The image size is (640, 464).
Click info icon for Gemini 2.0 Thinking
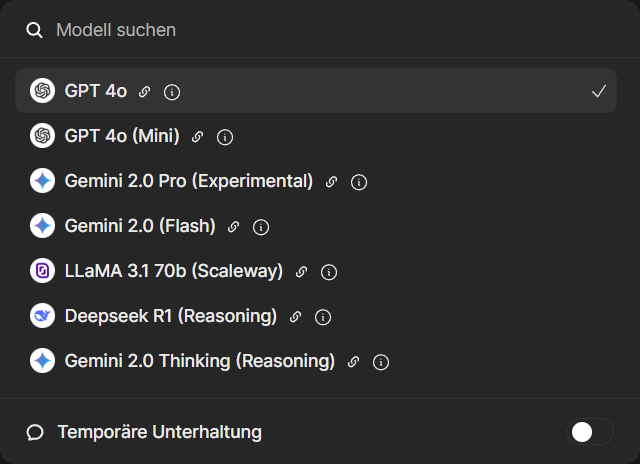(x=381, y=362)
